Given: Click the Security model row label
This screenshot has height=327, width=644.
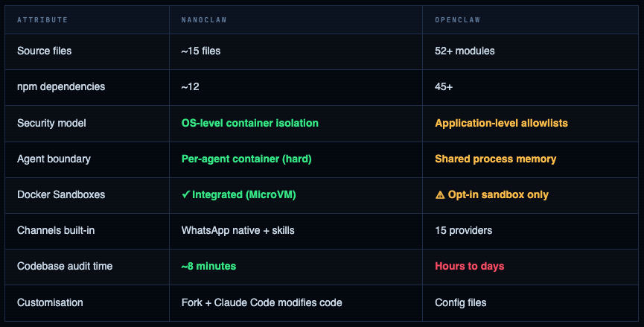Looking at the screenshot, I should [52, 123].
